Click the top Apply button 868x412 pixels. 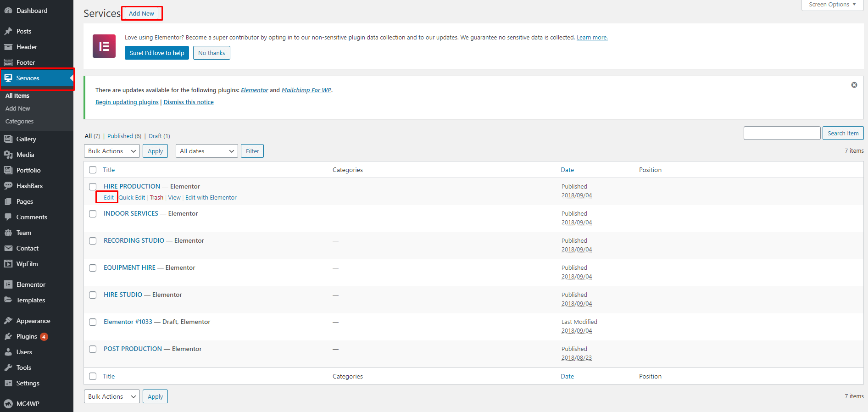click(155, 151)
